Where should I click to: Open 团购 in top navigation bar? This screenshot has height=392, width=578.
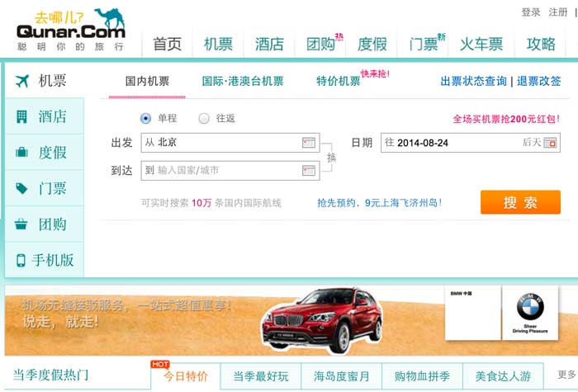pyautogui.click(x=320, y=45)
